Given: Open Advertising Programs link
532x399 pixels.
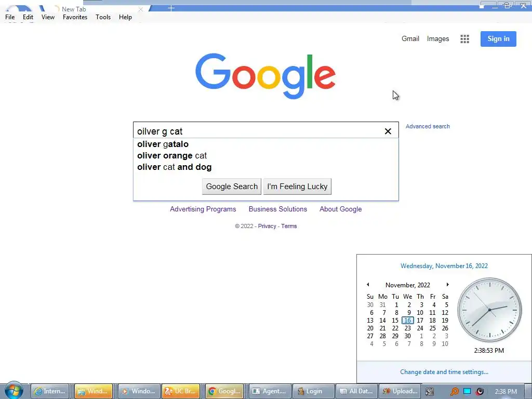Looking at the screenshot, I should (x=203, y=209).
